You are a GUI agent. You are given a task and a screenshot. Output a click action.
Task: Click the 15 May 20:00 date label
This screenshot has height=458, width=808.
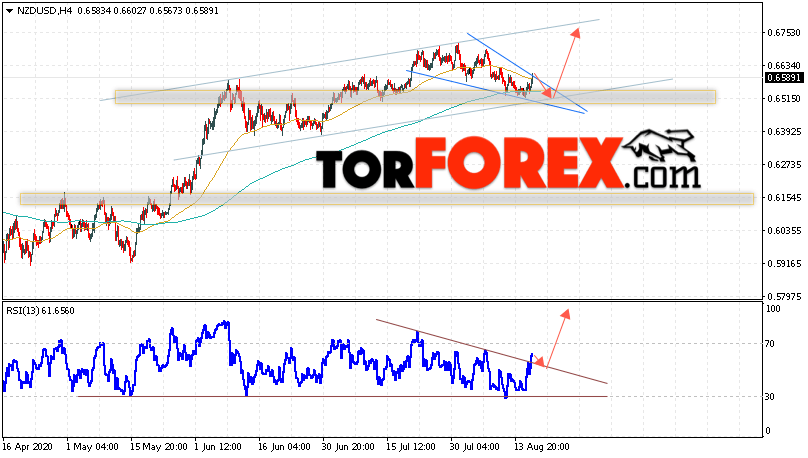tap(159, 447)
